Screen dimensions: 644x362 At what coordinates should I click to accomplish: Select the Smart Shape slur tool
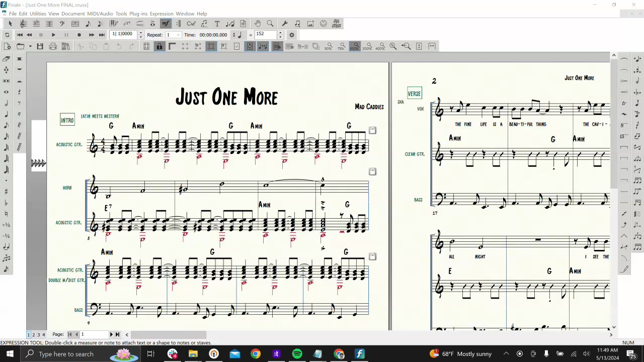[x=139, y=24]
